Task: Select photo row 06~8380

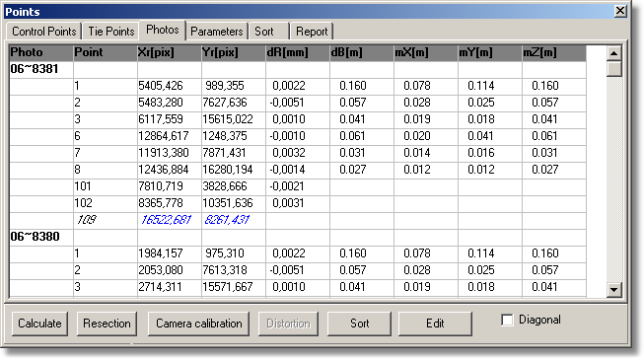Action: [35, 237]
